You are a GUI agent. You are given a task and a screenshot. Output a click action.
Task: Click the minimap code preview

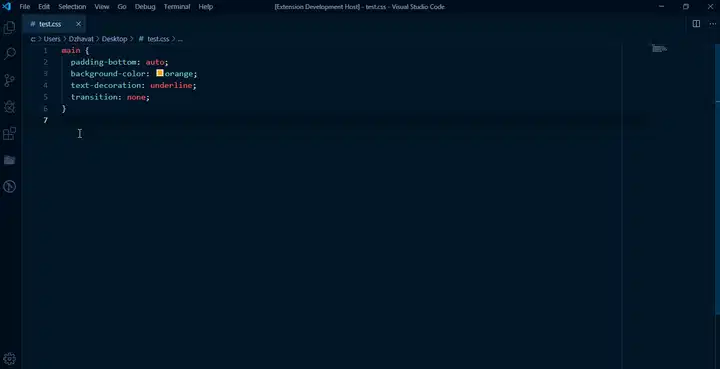[x=659, y=49]
